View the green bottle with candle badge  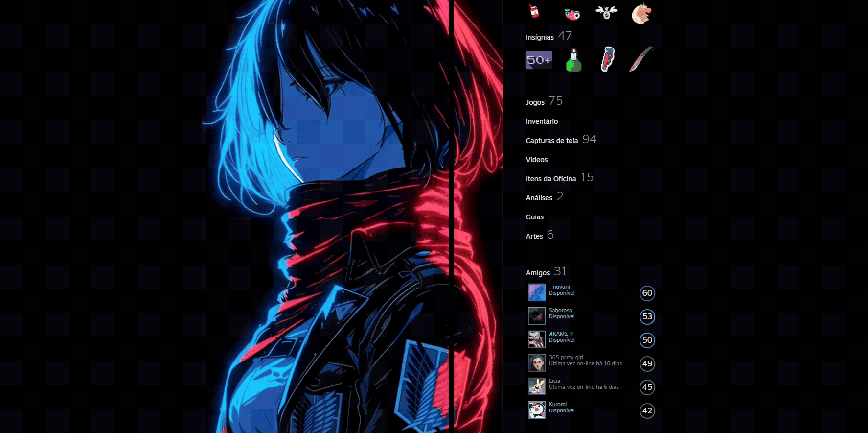(x=573, y=60)
